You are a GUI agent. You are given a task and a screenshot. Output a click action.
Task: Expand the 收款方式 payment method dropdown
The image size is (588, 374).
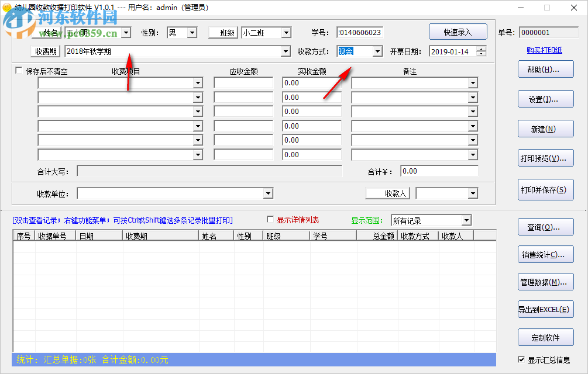377,51
